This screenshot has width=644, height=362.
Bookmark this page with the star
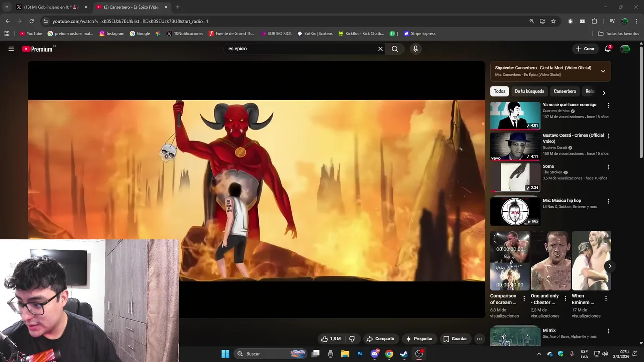coord(553,21)
